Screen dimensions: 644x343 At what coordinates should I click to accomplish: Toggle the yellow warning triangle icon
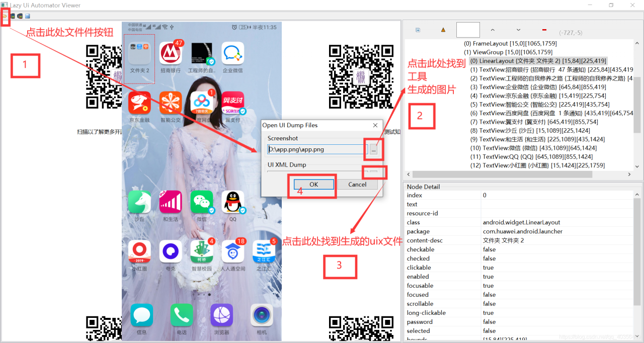(443, 30)
